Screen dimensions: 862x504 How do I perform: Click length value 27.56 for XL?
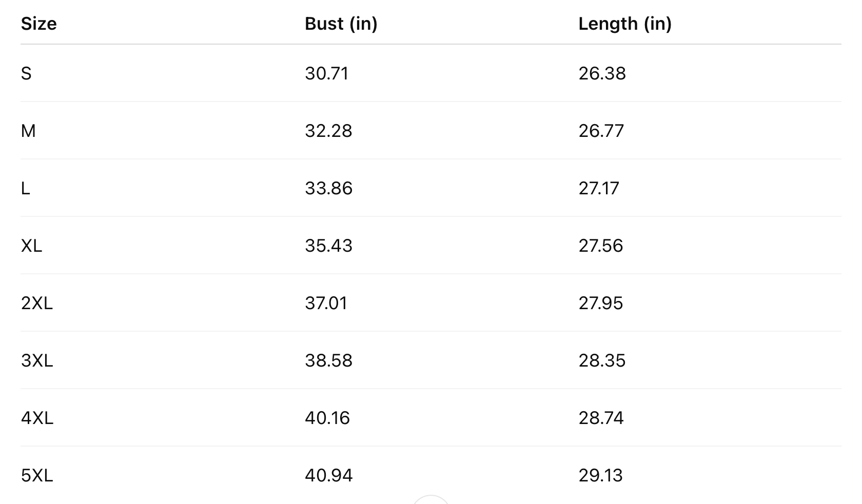pos(600,246)
